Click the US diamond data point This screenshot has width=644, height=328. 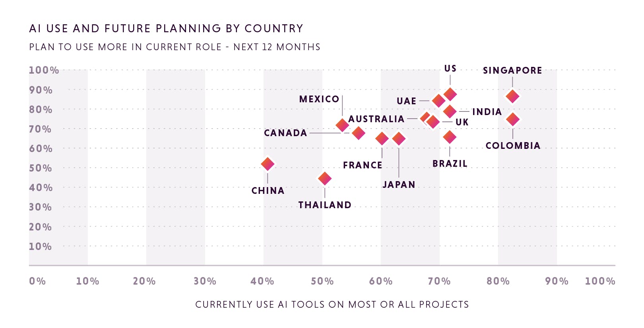click(450, 94)
